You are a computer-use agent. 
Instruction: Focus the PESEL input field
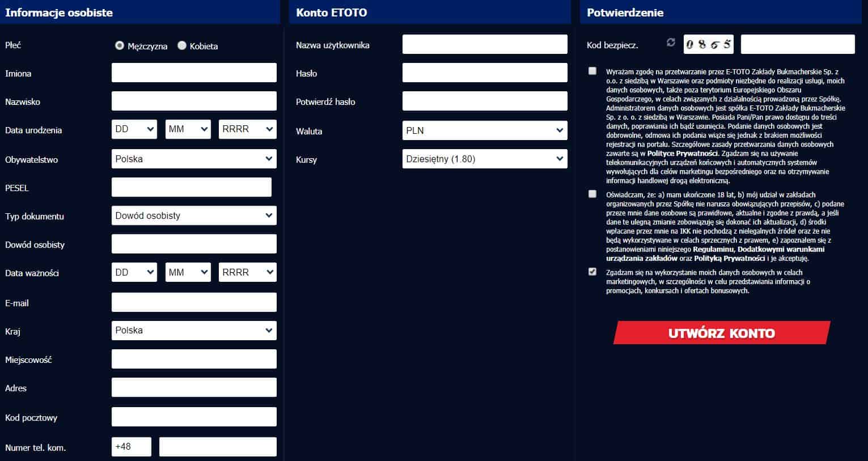pyautogui.click(x=192, y=187)
